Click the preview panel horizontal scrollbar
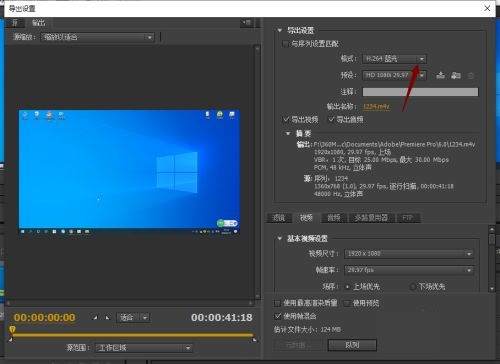Image resolution: width=500 pixels, height=364 pixels. click(129, 303)
